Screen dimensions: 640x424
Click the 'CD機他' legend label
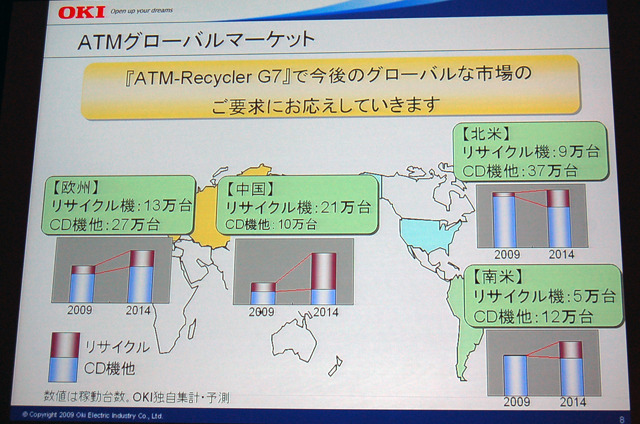pos(109,369)
